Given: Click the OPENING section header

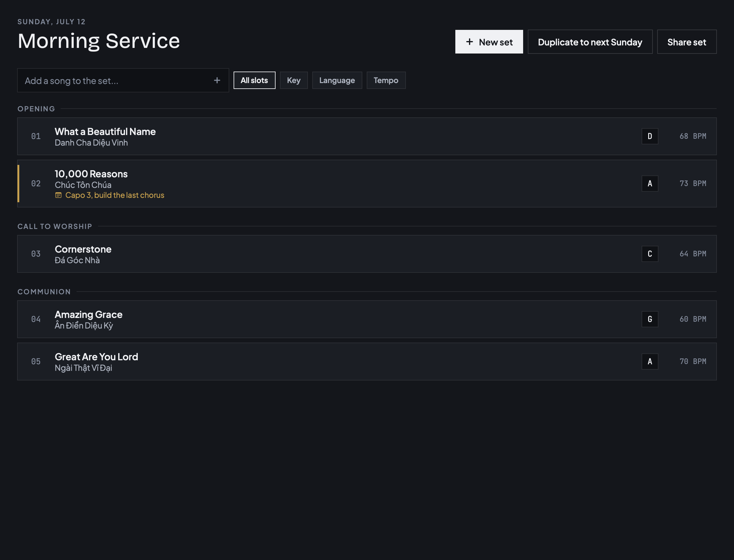Looking at the screenshot, I should (x=36, y=109).
